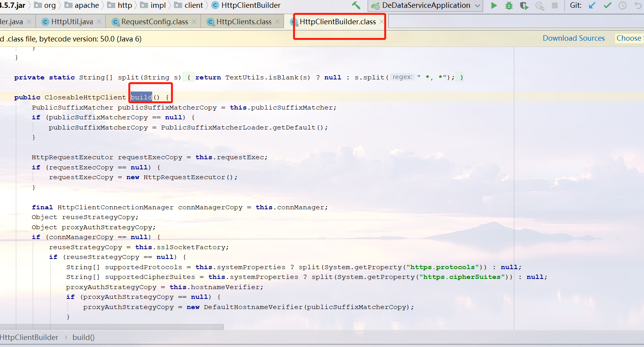Click the regex: parameter hint
The image size is (644, 347).
pos(402,77)
